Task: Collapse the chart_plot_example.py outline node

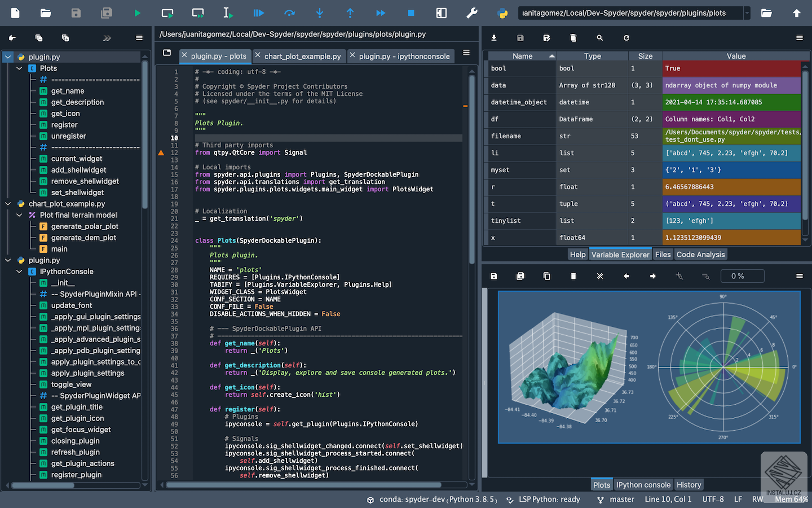Action: (8, 204)
